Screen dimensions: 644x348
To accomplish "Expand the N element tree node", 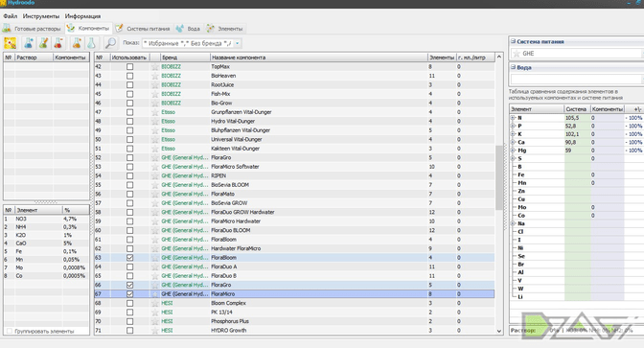I will pos(513,118).
